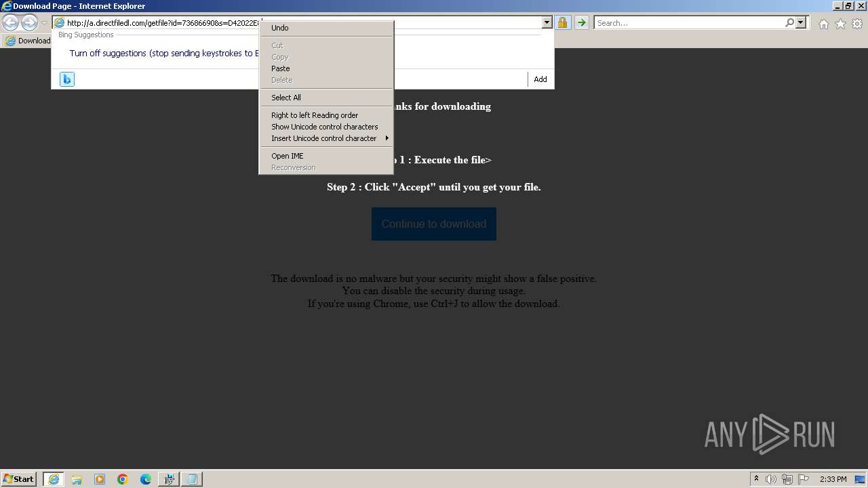This screenshot has width=868, height=488.
Task: Click 'The download is no malware' text
Action: pos(434,279)
